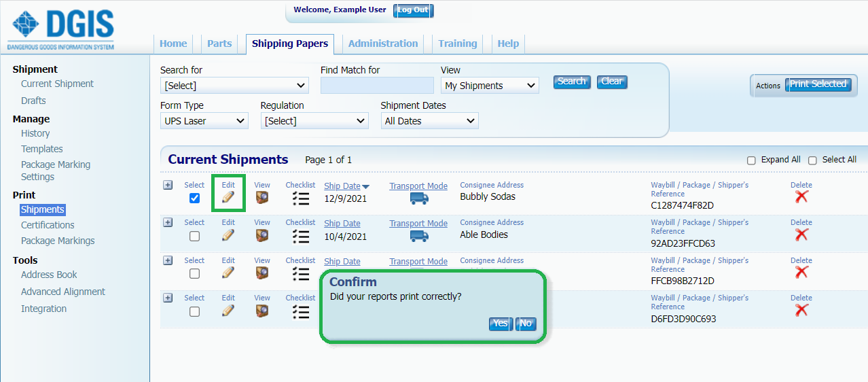
Task: Click the Find Match for text field
Action: [377, 86]
